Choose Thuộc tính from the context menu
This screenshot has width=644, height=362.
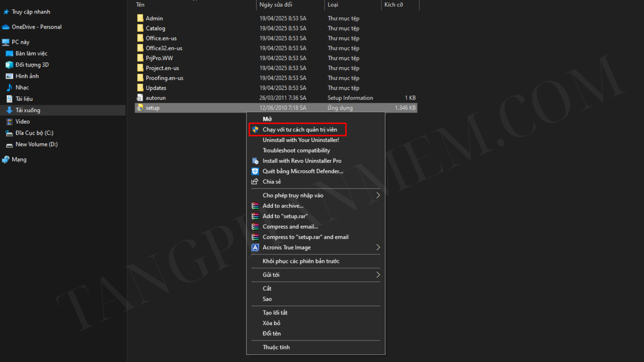[x=276, y=347]
